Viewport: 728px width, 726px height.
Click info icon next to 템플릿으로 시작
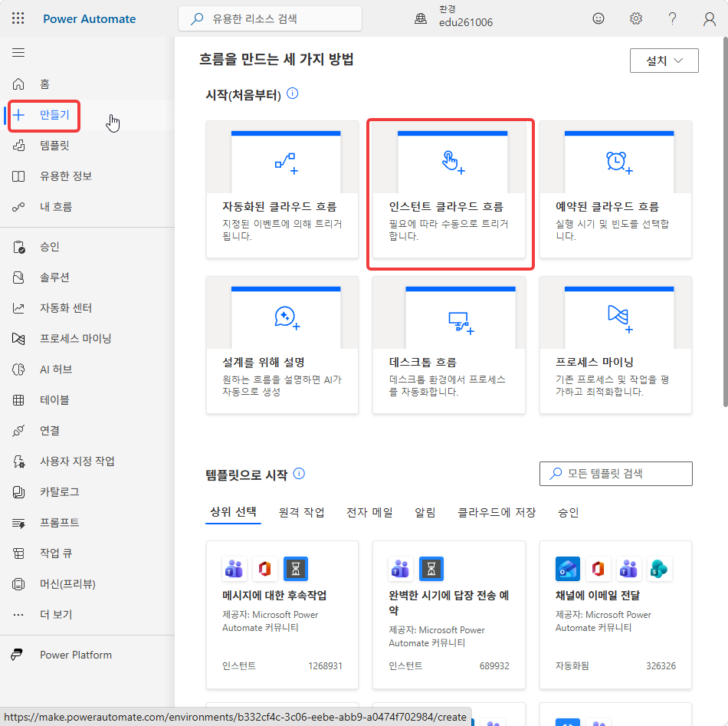[x=299, y=474]
